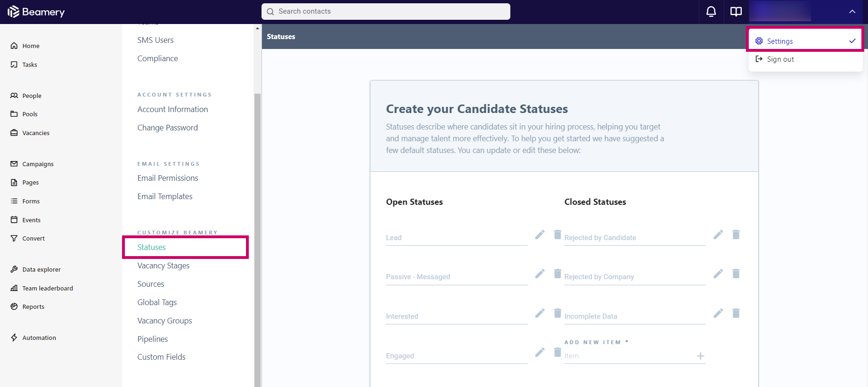Screen dimensions: 868x387
Task: Open Global Tags settings
Action: click(157, 302)
